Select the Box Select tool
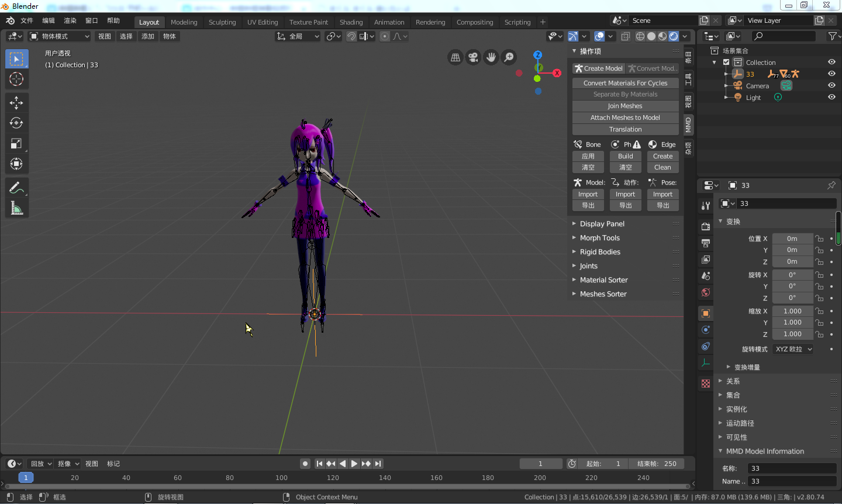 pyautogui.click(x=16, y=59)
